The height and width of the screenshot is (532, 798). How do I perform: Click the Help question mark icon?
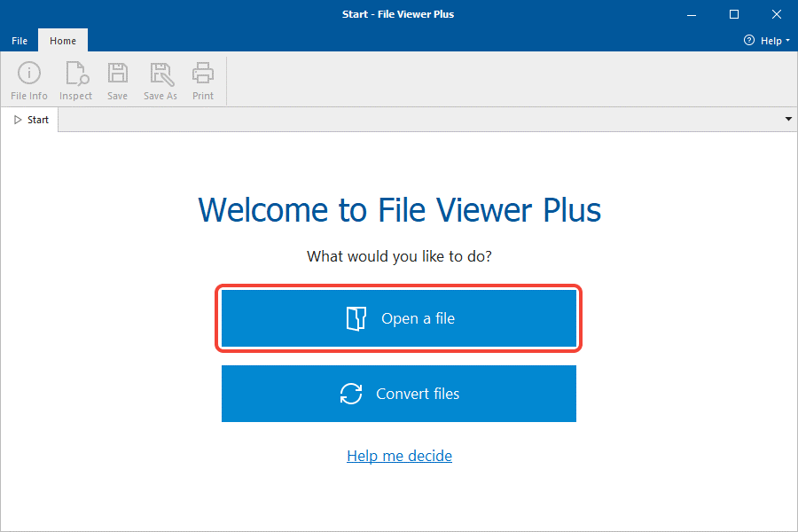[748, 40]
